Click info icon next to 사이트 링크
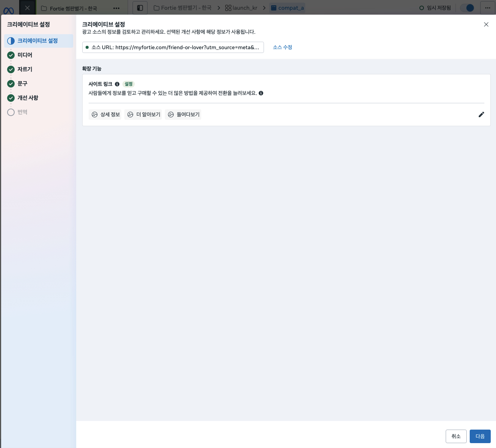496x448 pixels. [x=117, y=84]
